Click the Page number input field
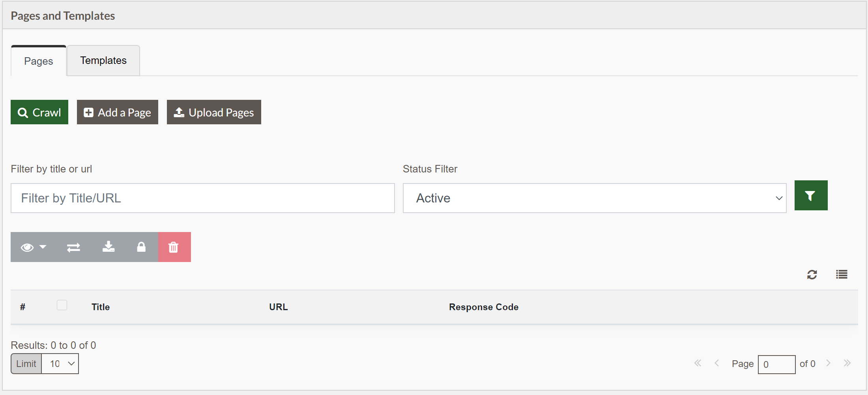The height and width of the screenshot is (395, 868). 776,364
